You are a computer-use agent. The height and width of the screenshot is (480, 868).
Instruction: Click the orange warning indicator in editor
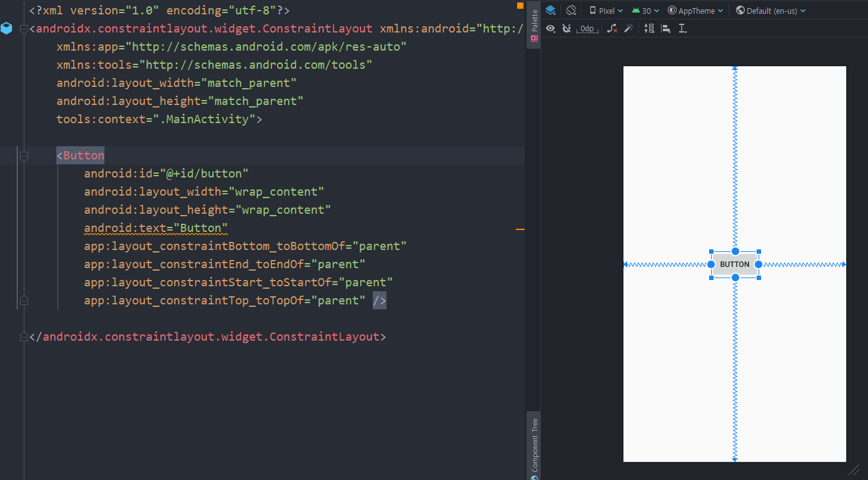pos(520,6)
